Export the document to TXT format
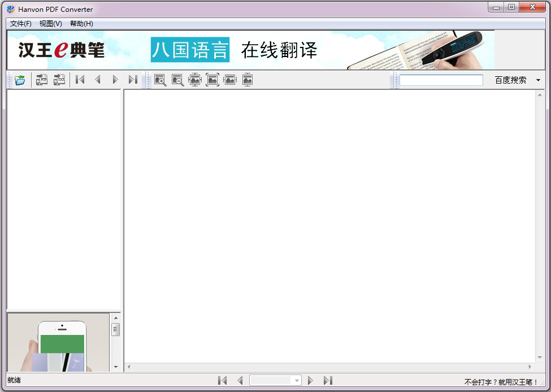Image resolution: width=551 pixels, height=392 pixels. point(59,80)
